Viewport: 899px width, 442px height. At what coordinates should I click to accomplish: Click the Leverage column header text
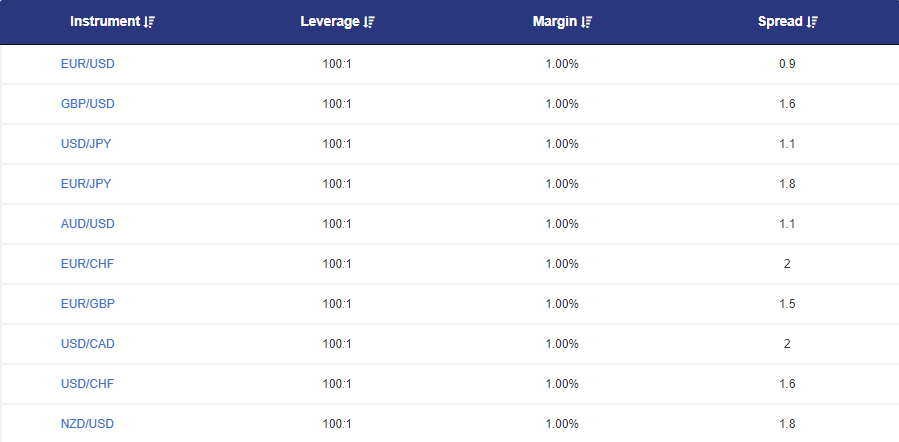329,22
